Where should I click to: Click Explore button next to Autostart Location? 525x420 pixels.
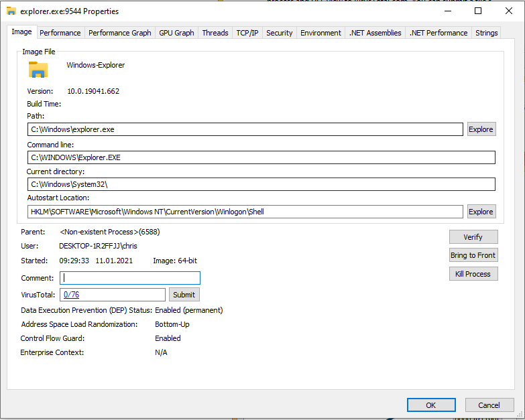[x=481, y=212]
